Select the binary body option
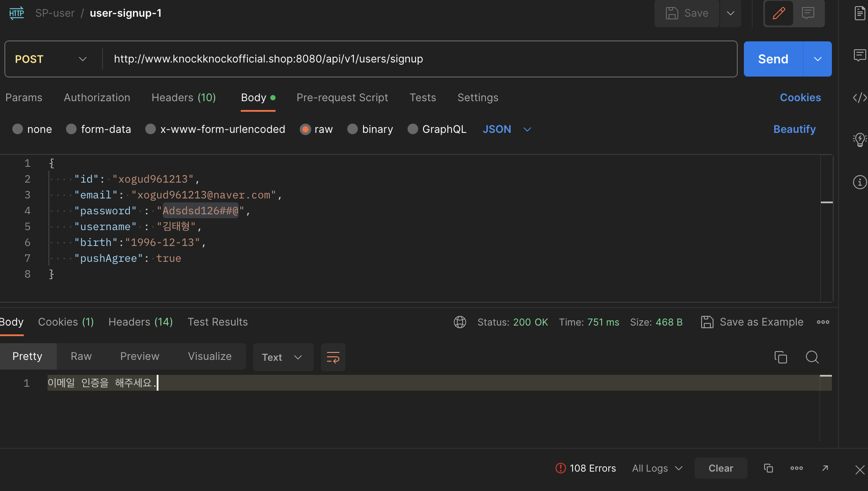The width and height of the screenshot is (868, 491). point(353,129)
